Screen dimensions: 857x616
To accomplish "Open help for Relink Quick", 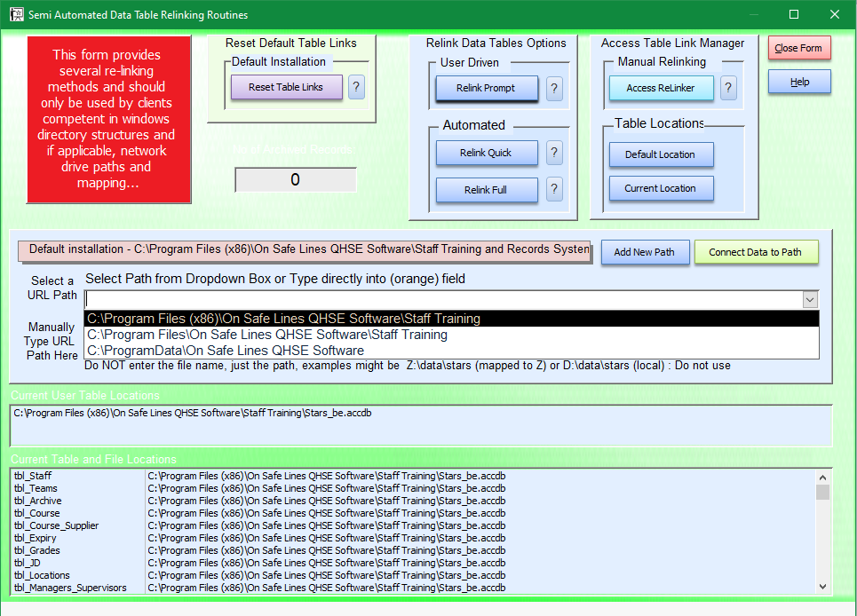I will pyautogui.click(x=554, y=153).
